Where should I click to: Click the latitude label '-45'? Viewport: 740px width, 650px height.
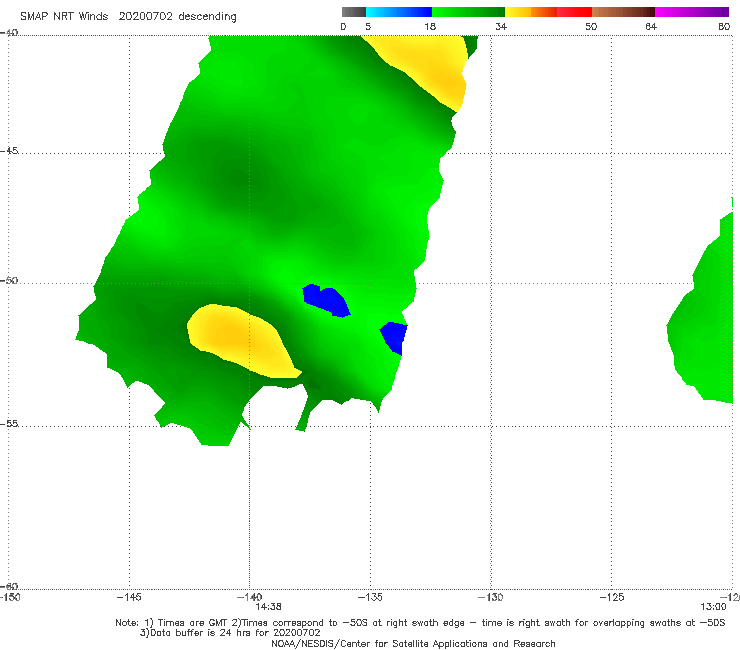[9, 151]
